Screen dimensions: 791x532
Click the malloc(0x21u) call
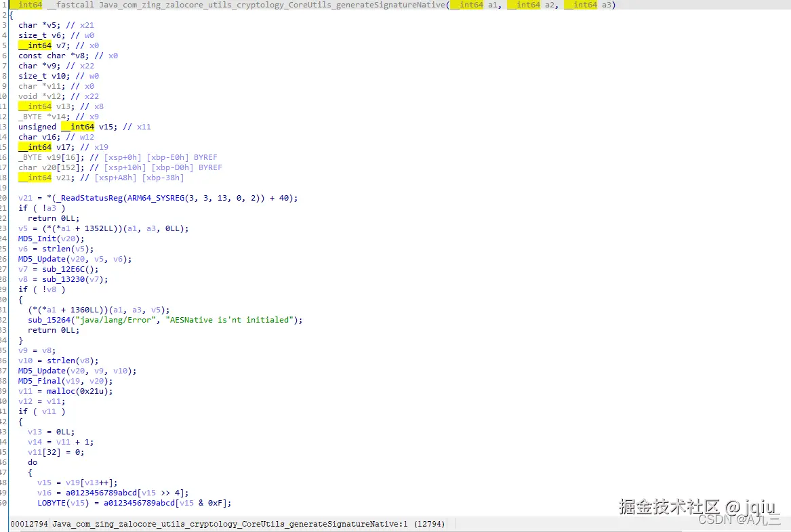[x=78, y=391]
